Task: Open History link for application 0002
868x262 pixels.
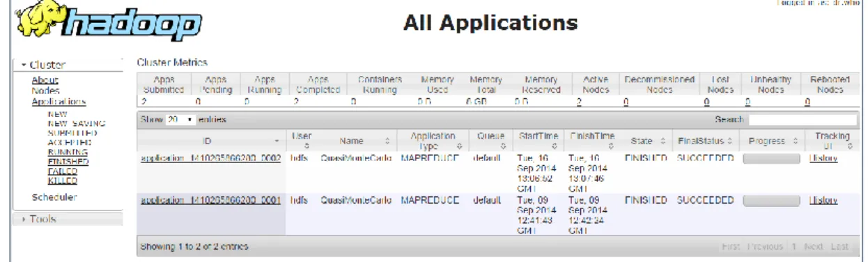Action: 823,159
